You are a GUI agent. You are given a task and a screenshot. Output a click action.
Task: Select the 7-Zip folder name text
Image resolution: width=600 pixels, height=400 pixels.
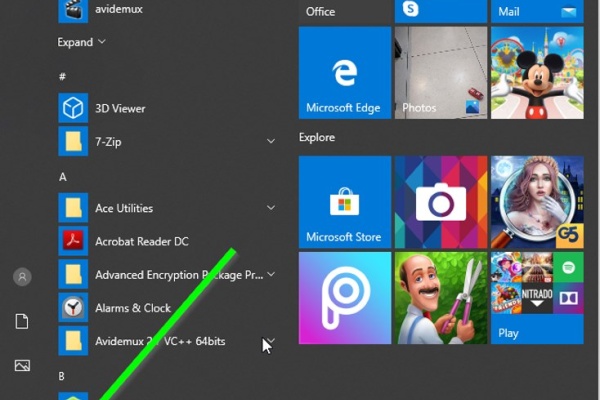[108, 142]
